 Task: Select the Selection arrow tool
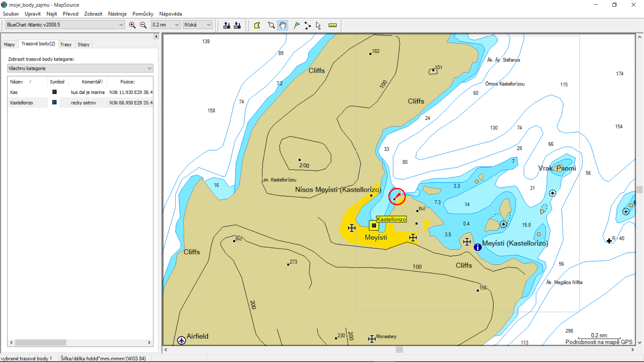[318, 25]
